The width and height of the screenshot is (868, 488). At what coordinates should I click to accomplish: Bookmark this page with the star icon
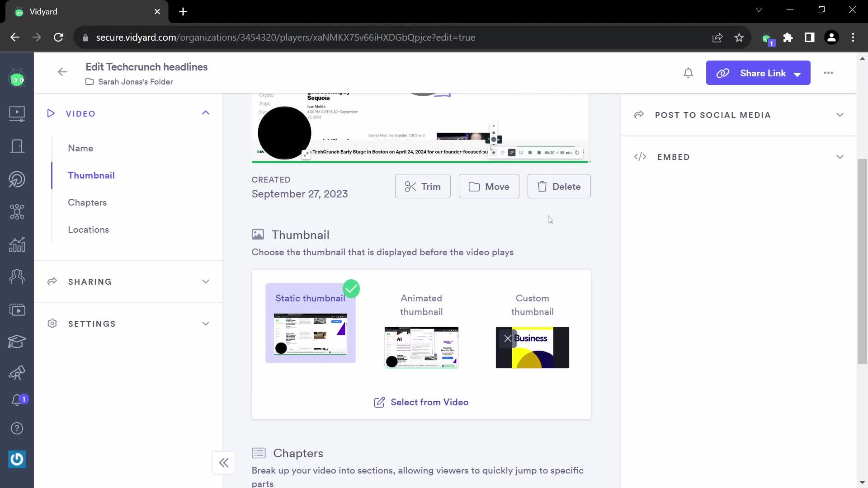(x=739, y=38)
